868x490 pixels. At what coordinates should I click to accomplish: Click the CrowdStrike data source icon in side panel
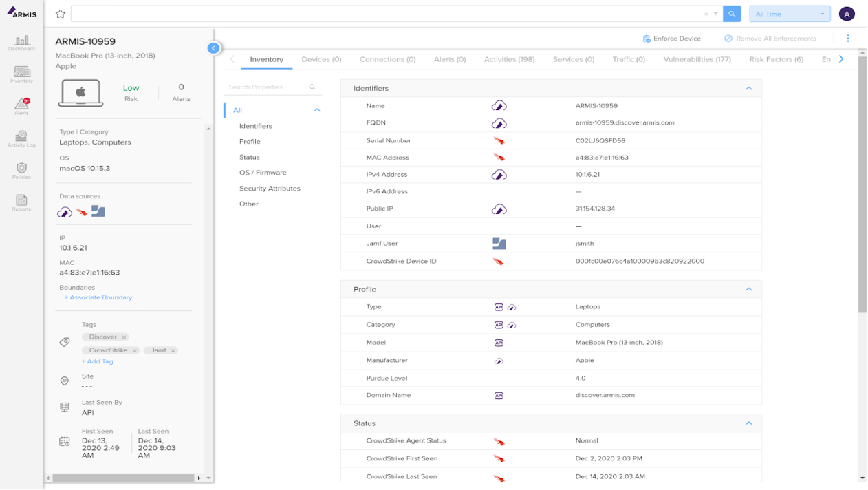coord(82,212)
